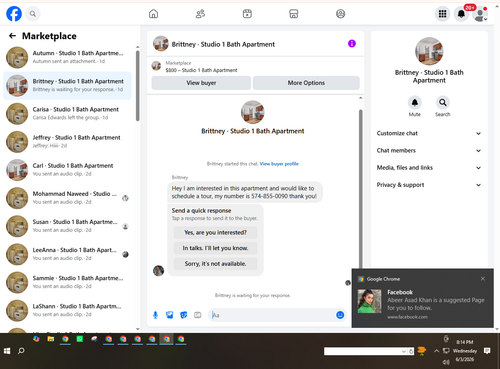Send quick response 'Yes, are you interested?'
Screen dimensions: 500x369
click(x=215, y=233)
